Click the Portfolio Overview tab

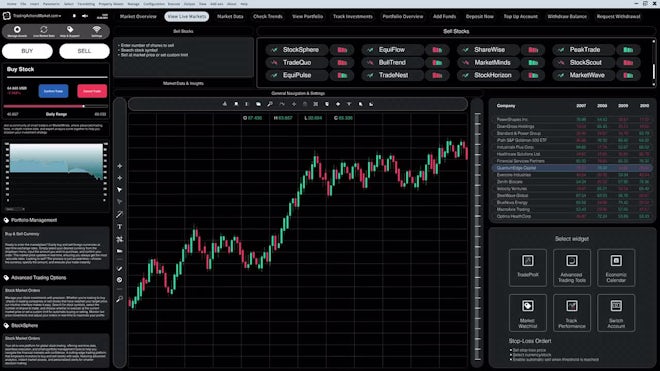(x=403, y=16)
